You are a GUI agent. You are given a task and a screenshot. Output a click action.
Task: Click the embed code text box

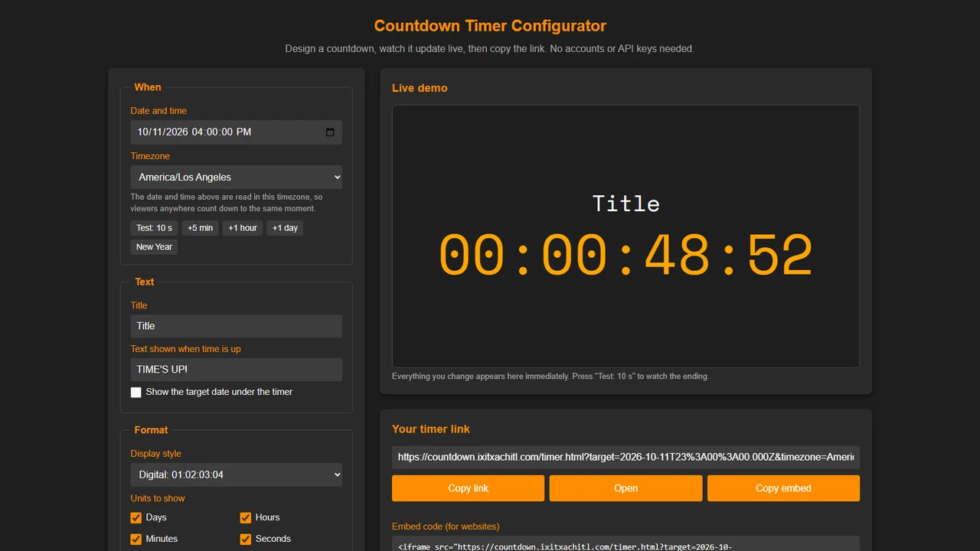coord(626,544)
